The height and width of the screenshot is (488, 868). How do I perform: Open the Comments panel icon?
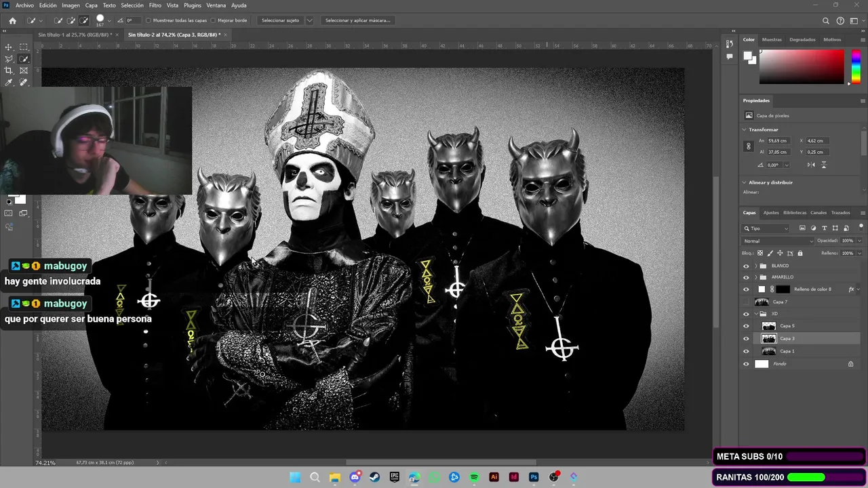point(730,56)
